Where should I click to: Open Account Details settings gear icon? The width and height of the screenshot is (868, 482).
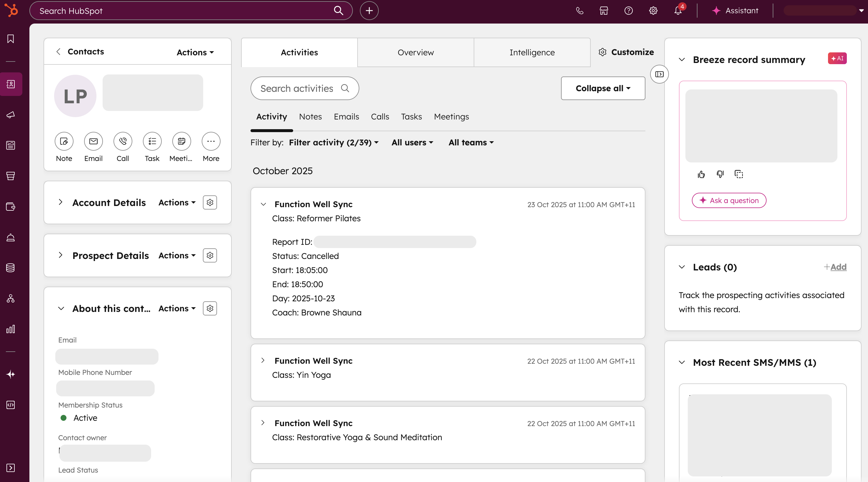[210, 202]
